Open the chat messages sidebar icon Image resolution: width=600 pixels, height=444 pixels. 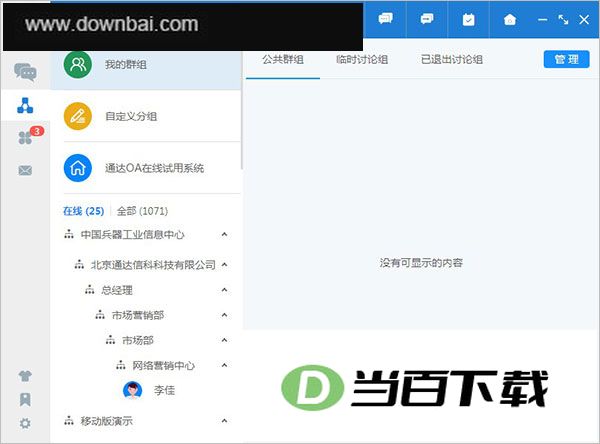coord(25,72)
